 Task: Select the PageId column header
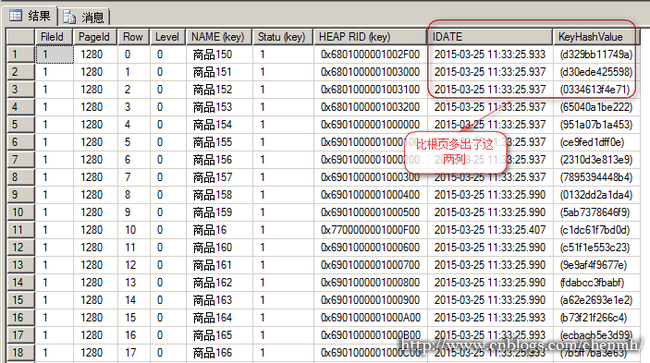(x=95, y=37)
